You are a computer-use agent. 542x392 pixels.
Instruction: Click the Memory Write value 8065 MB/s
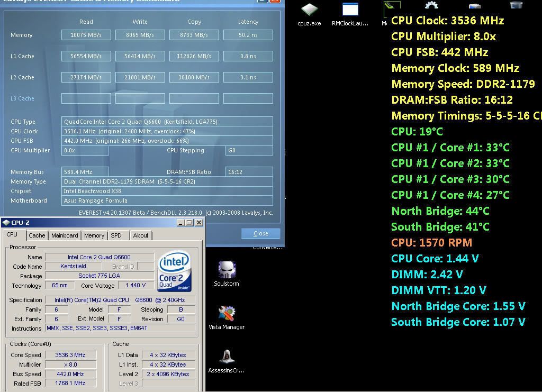[140, 35]
